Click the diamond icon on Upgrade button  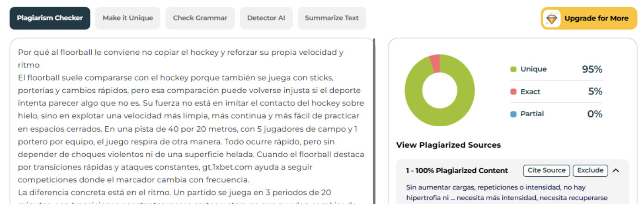click(x=552, y=18)
